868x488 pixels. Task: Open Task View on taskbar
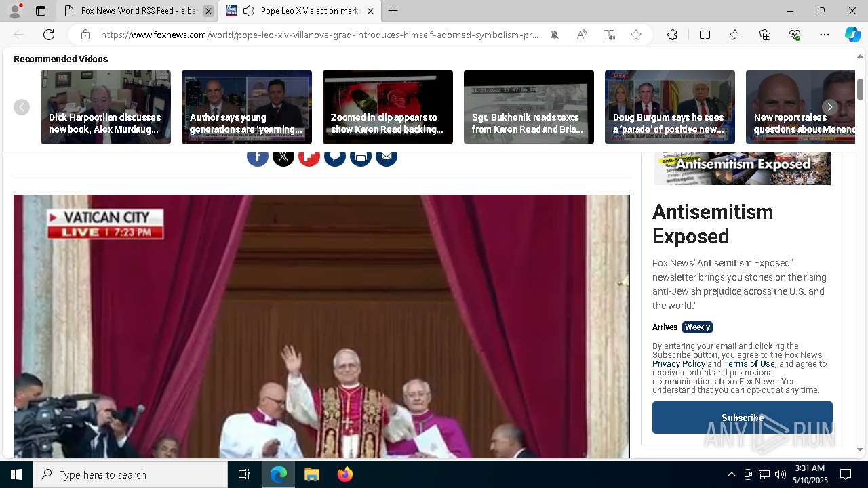coord(244,474)
